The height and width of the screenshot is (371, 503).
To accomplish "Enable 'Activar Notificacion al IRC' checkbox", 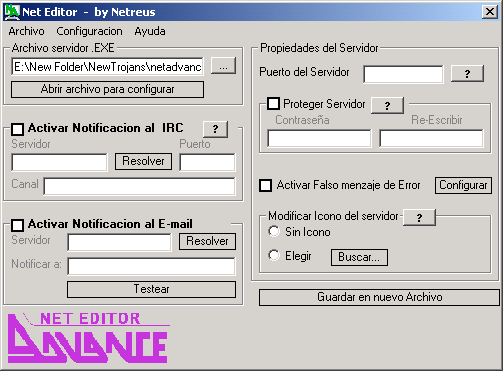I will click(x=17, y=129).
